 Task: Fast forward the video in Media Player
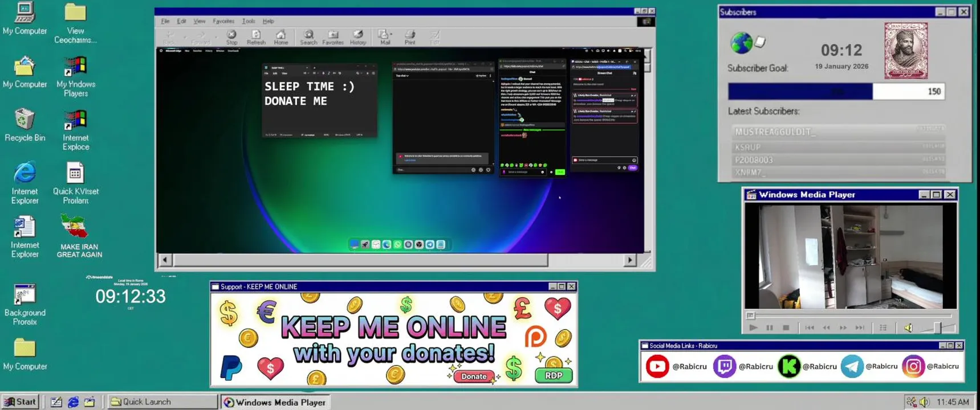point(843,328)
